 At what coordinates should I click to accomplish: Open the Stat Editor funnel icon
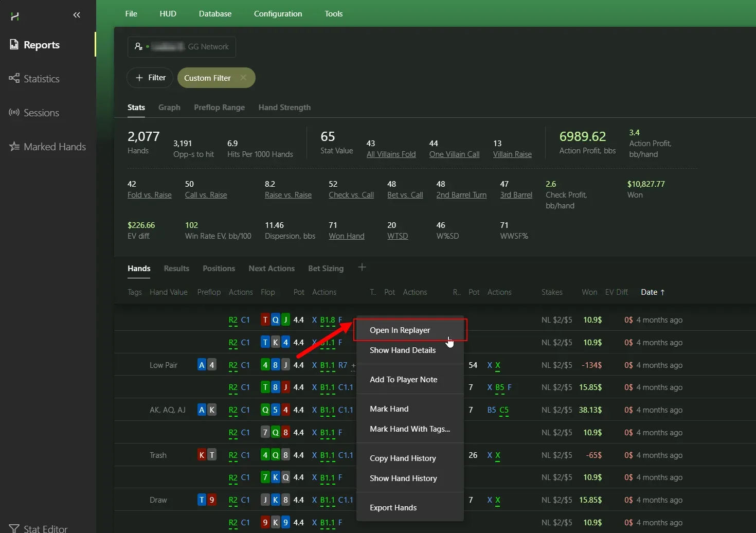pos(14,528)
